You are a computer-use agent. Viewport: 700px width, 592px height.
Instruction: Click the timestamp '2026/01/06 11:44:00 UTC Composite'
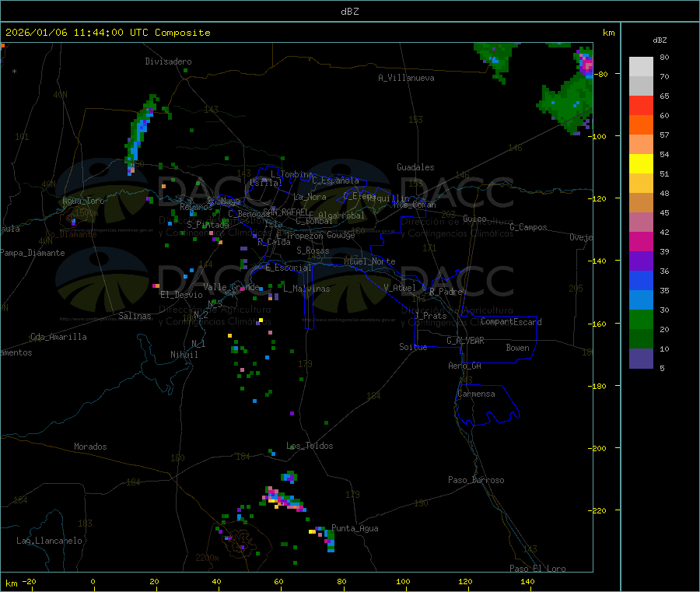pyautogui.click(x=107, y=33)
